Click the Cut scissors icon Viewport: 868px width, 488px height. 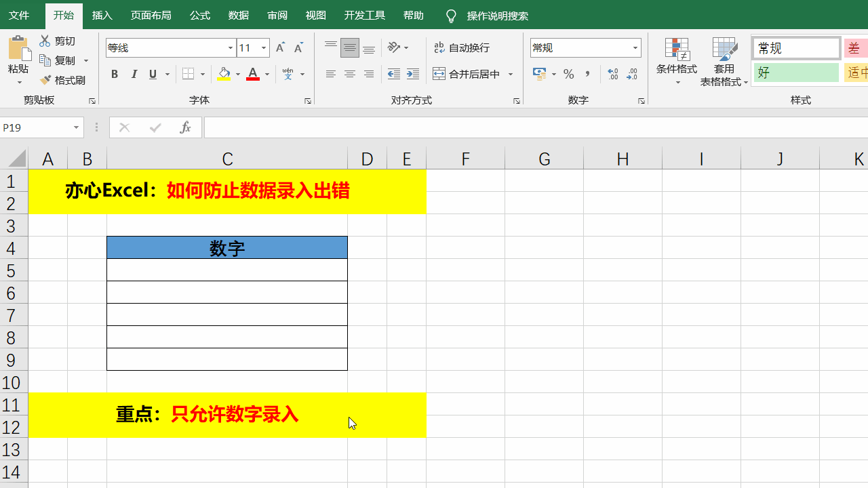tap(45, 41)
